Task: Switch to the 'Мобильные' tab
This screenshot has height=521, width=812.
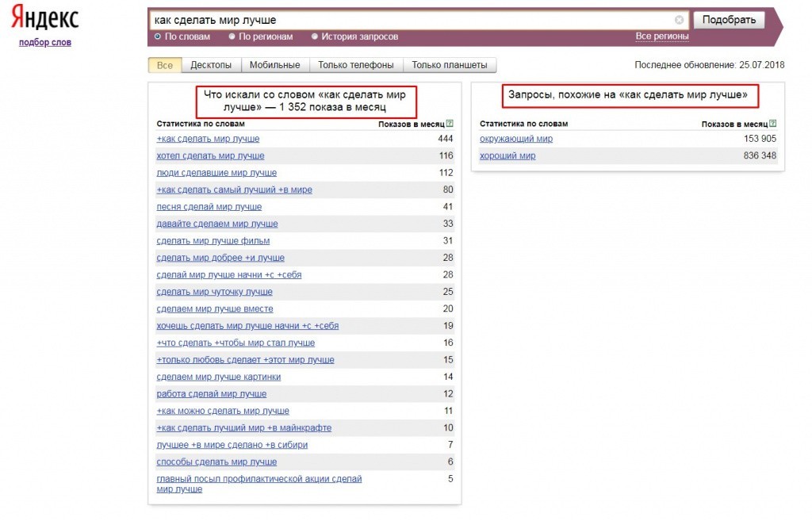Action: pos(274,65)
